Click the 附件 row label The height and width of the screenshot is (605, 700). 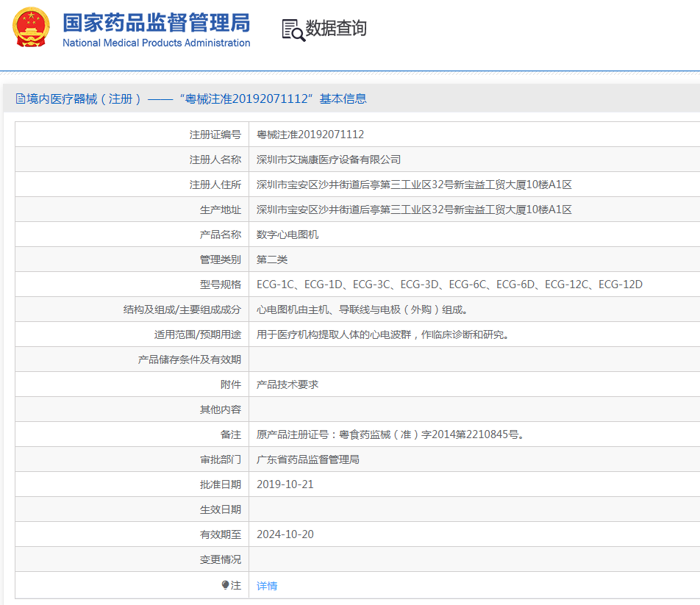(x=231, y=384)
